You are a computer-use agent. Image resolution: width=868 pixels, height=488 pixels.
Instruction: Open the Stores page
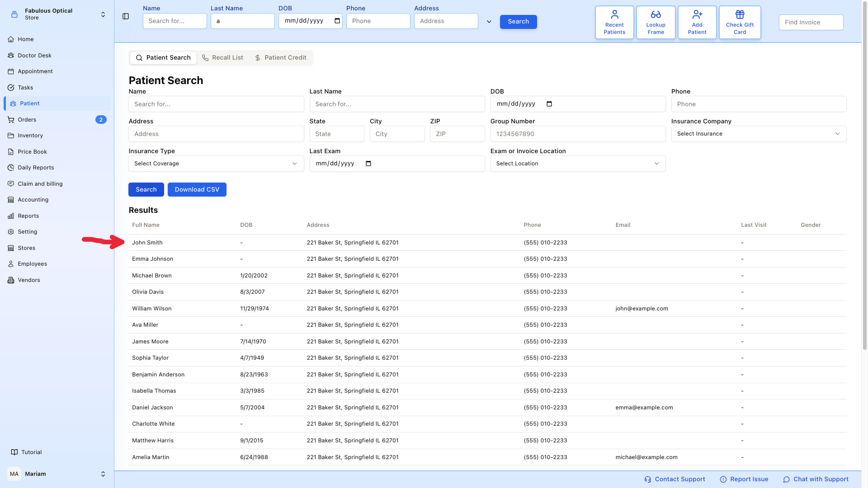point(57,248)
